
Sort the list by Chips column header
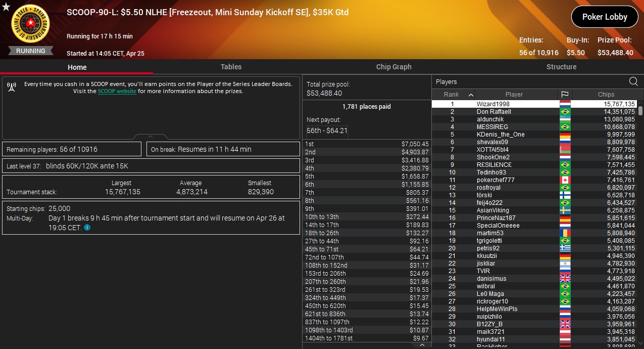[606, 95]
